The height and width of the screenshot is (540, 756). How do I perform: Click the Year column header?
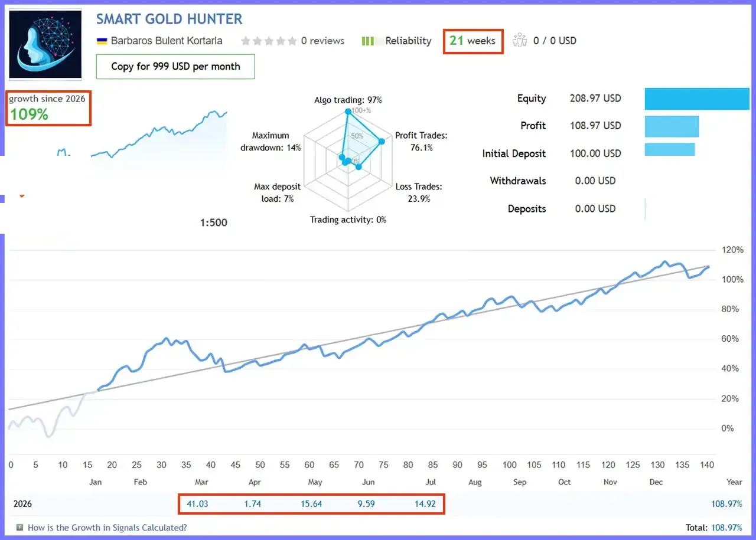[x=734, y=482]
